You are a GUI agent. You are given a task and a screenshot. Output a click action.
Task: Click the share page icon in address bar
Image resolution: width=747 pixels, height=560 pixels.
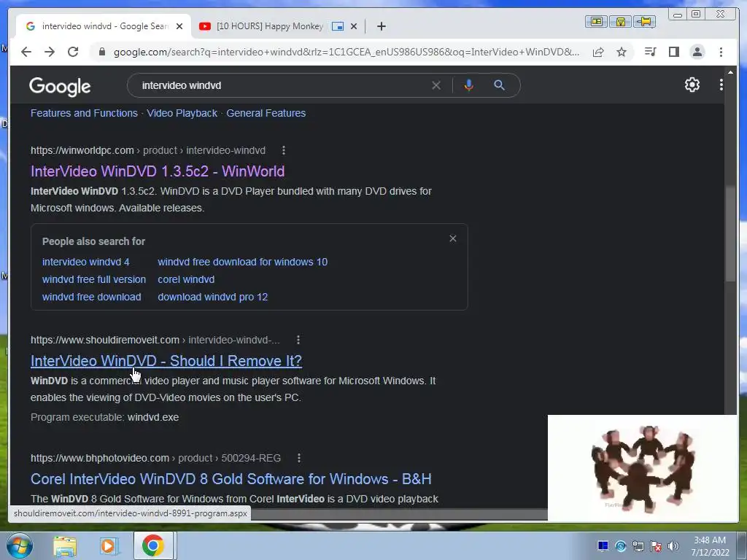tap(598, 52)
